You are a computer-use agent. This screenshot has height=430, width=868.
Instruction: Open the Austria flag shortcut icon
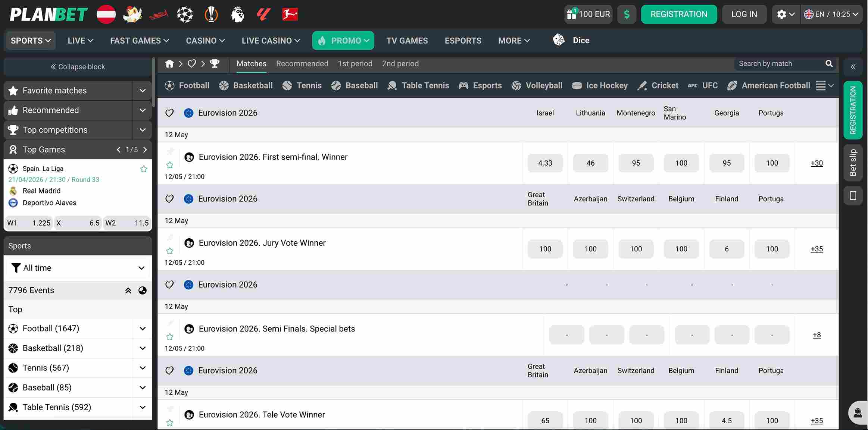coord(106,15)
